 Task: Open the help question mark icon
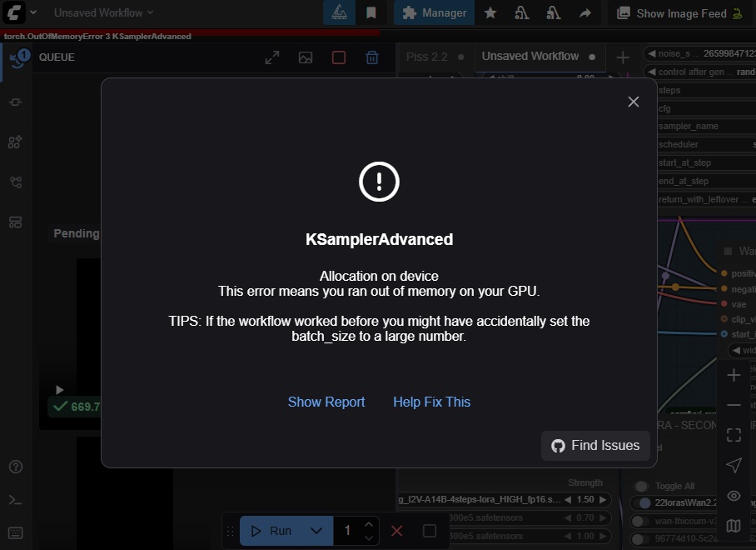pyautogui.click(x=16, y=467)
